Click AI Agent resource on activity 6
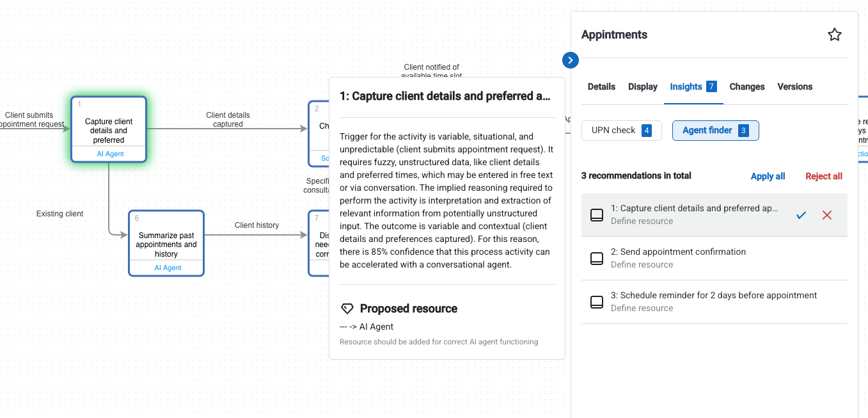868x418 pixels. click(x=168, y=268)
